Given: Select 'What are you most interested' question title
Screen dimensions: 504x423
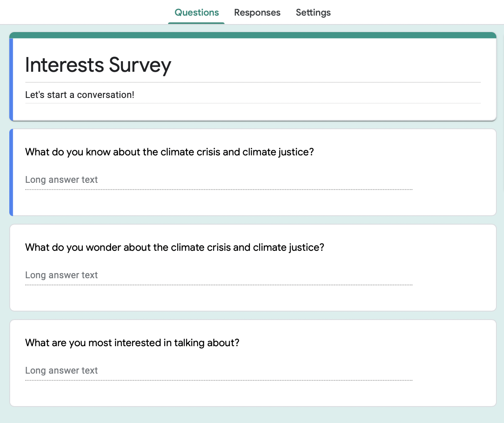Looking at the screenshot, I should coord(132,343).
